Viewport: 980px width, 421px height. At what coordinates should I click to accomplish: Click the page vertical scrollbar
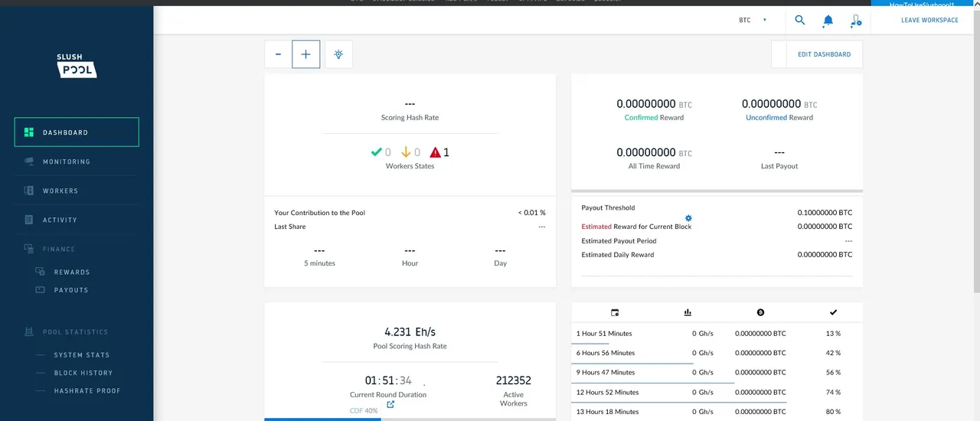point(976,149)
